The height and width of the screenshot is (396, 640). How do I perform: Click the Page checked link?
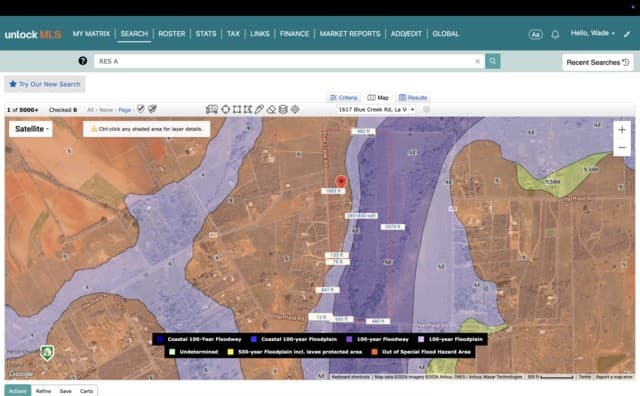125,110
